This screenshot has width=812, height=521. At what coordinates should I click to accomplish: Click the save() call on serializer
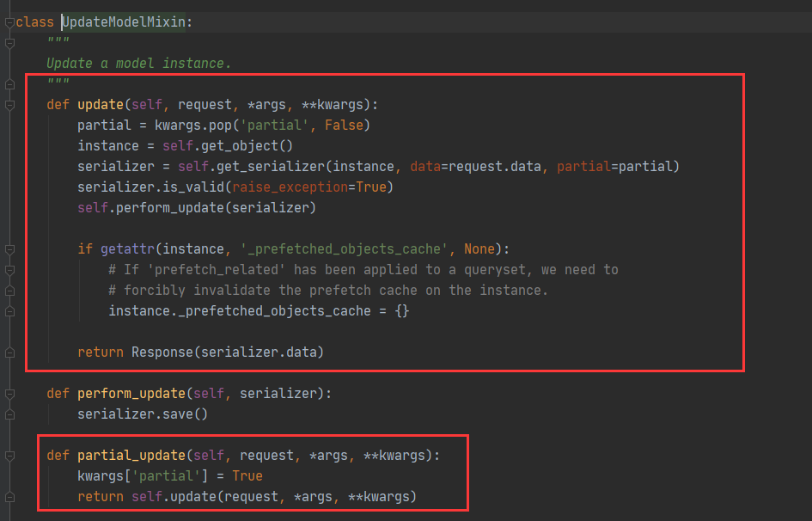(185, 414)
